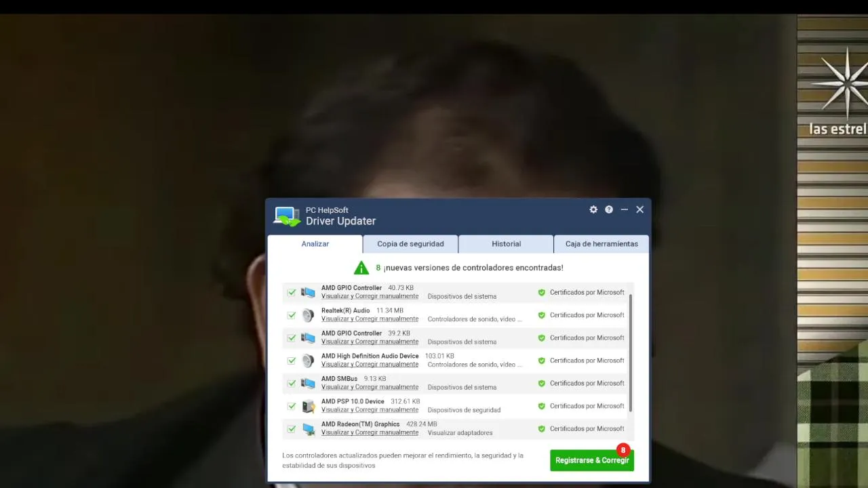This screenshot has height=488, width=868.
Task: Click the AMD SMBus device icon
Action: click(x=309, y=384)
